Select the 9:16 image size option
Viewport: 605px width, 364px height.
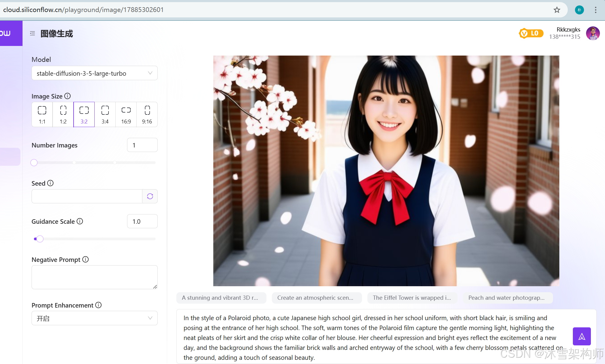pyautogui.click(x=147, y=114)
